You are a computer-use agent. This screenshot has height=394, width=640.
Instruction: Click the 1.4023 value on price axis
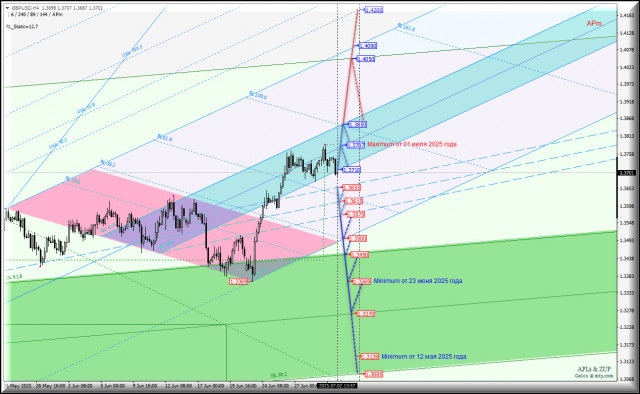point(627,67)
